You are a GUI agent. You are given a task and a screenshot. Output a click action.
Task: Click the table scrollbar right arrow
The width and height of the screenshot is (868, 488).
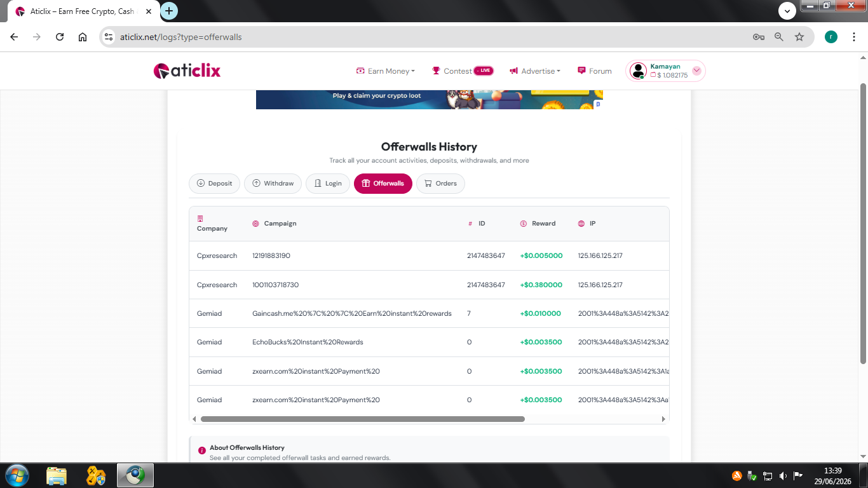[x=663, y=419]
